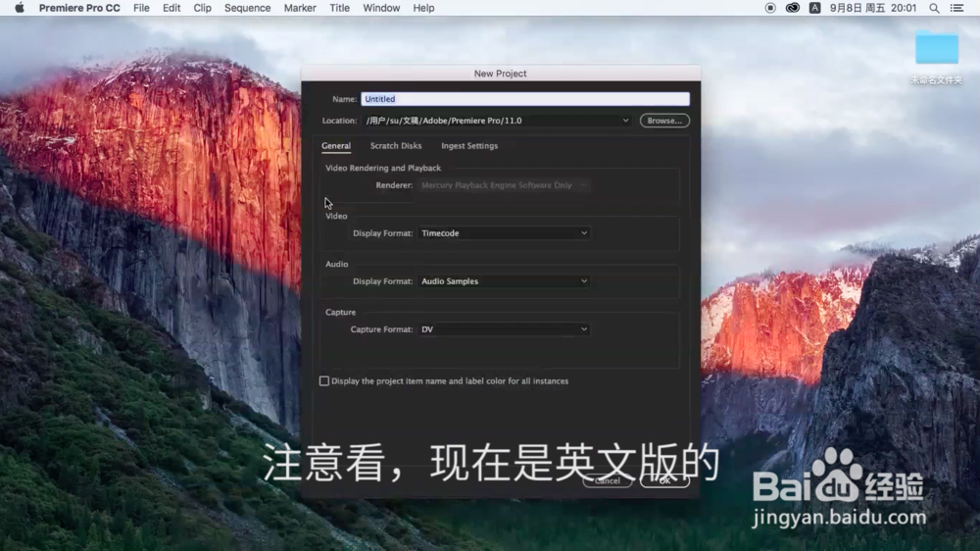Switch to the General tab
980x551 pixels.
tap(336, 146)
